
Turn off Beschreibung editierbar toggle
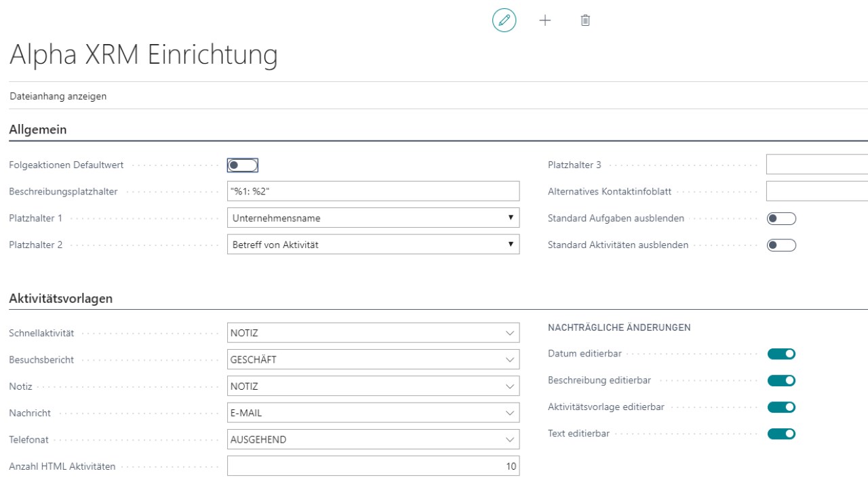[x=781, y=380]
